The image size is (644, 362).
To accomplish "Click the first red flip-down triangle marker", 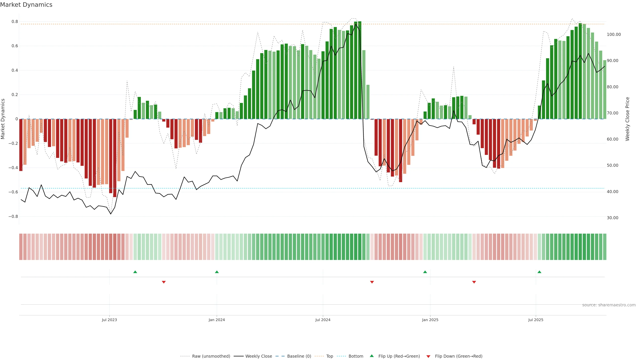I will click(164, 282).
